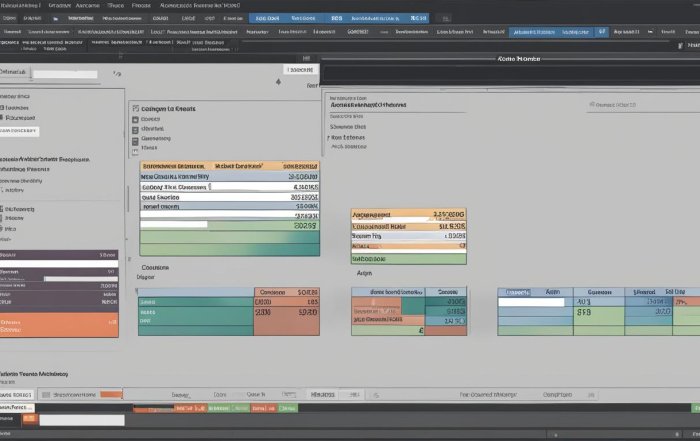Toggle the lower left sidebar group's first checkbox
The height and width of the screenshot is (441, 700).
3,208
